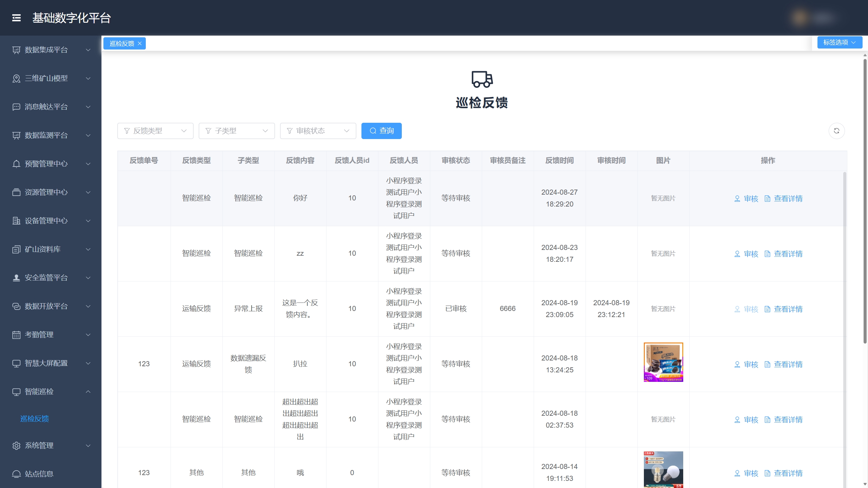Click the page vertical scrollbar

tap(865, 202)
